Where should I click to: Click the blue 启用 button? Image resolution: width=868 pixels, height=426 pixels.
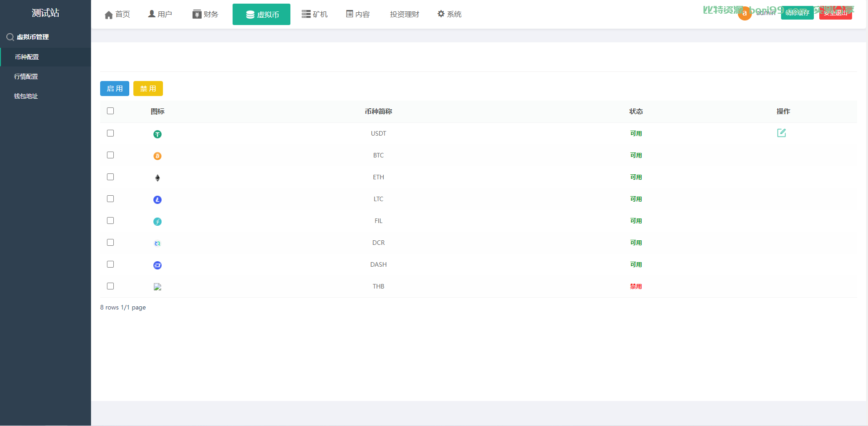coord(115,89)
